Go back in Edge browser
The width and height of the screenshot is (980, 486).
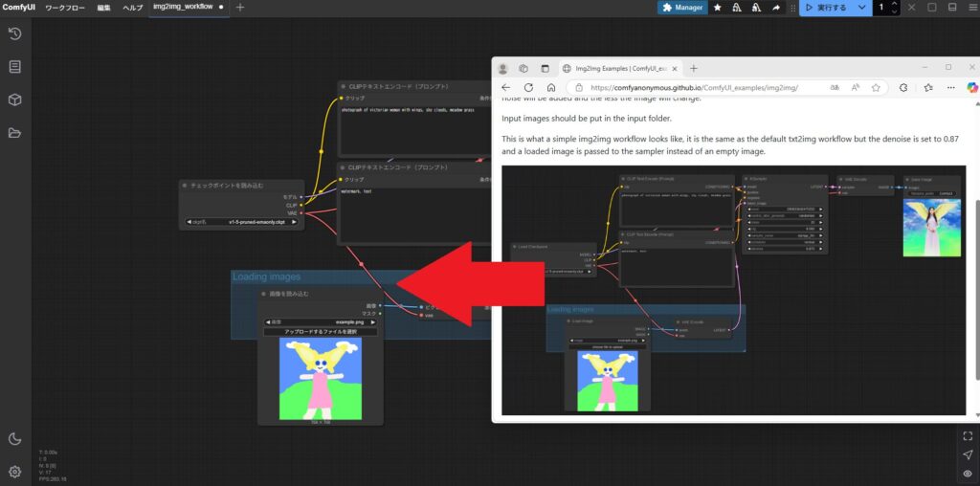pyautogui.click(x=506, y=88)
